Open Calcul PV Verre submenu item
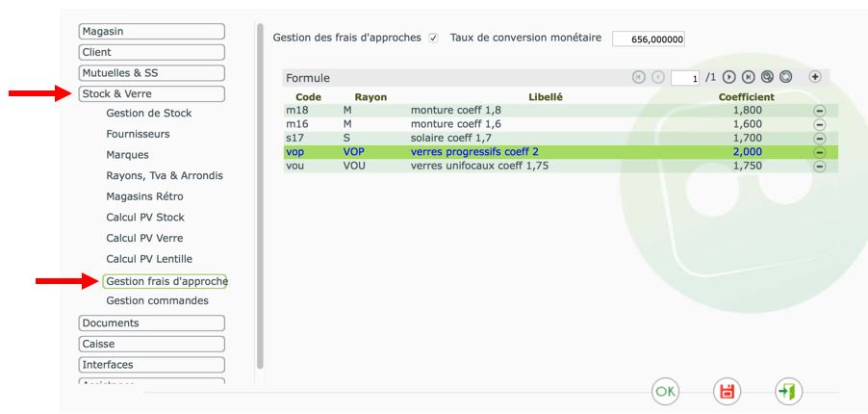Image resolution: width=868 pixels, height=414 pixels. pos(144,238)
